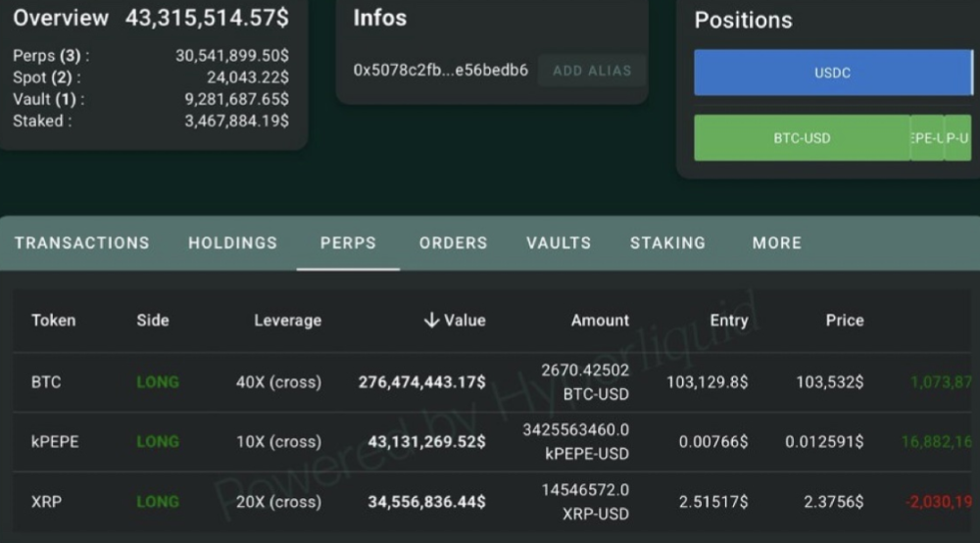Screen dimensions: 980x543
Task: Click the 2670.42502 BTC-USD amount cell
Action: coord(585,382)
